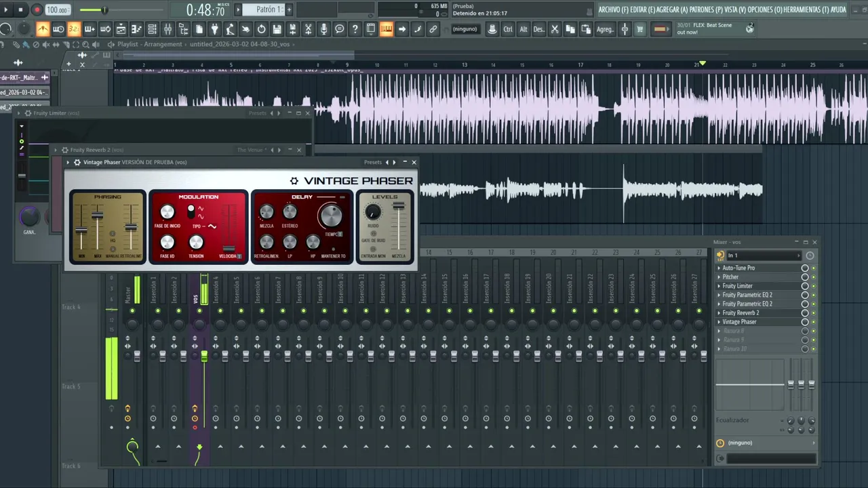868x488 pixels.
Task: Click the cut scissors icon beside Des..
Action: [555, 29]
